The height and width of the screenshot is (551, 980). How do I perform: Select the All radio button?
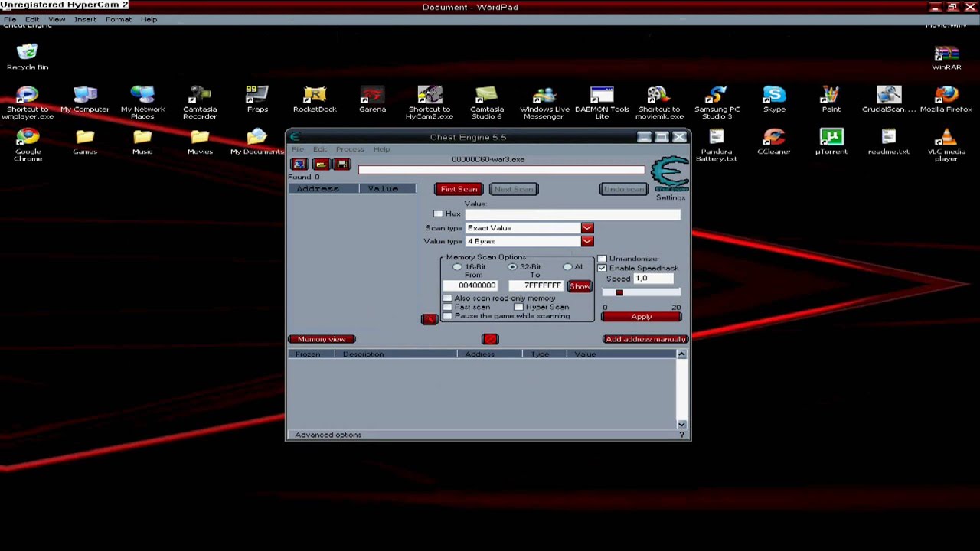click(567, 267)
